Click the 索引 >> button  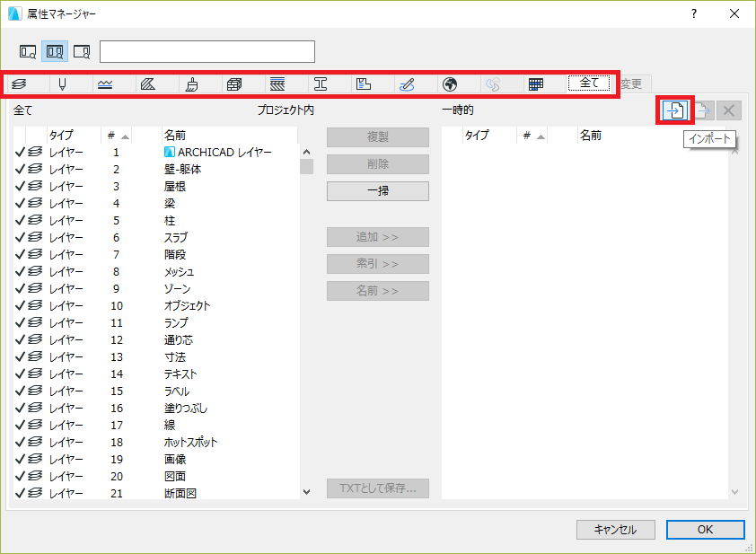(x=377, y=264)
